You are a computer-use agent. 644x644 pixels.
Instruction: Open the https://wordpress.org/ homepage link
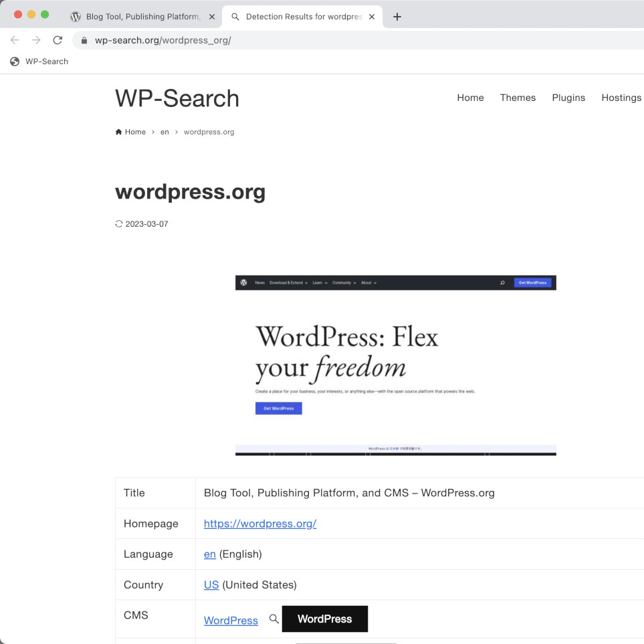[260, 524]
